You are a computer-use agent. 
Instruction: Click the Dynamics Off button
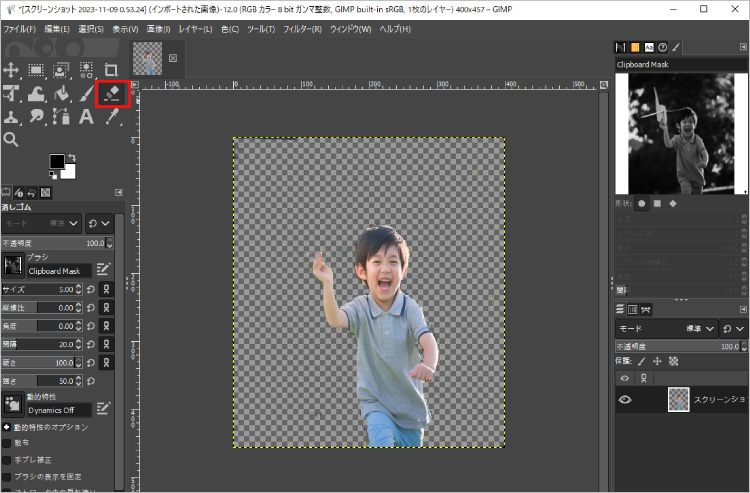tap(58, 409)
